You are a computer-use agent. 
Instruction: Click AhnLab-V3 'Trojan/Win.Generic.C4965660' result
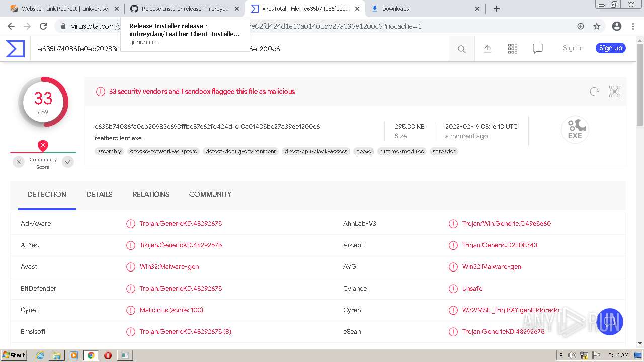coord(507,224)
